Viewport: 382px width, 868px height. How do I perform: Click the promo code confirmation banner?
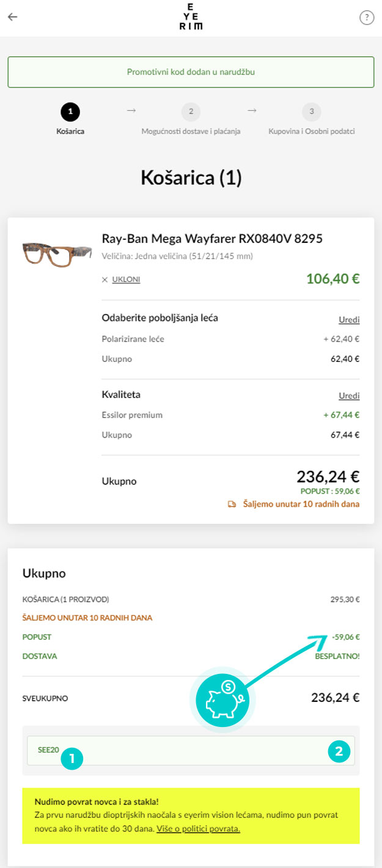(191, 72)
